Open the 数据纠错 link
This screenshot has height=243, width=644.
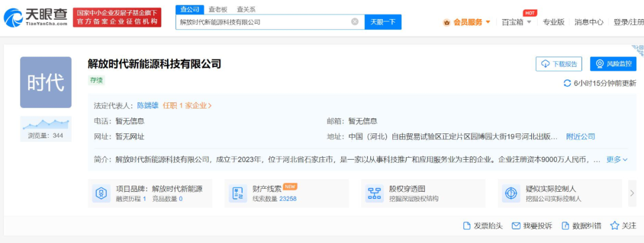581,226
